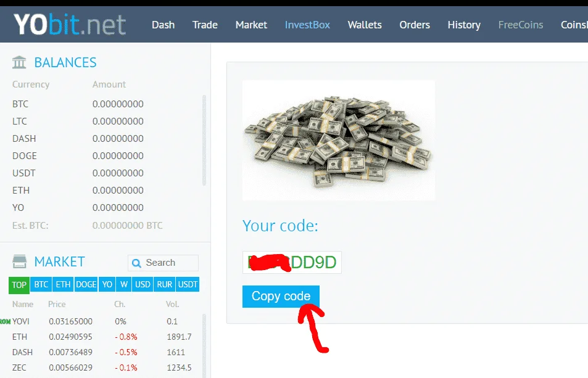Sort market by Price column header

[57, 304]
